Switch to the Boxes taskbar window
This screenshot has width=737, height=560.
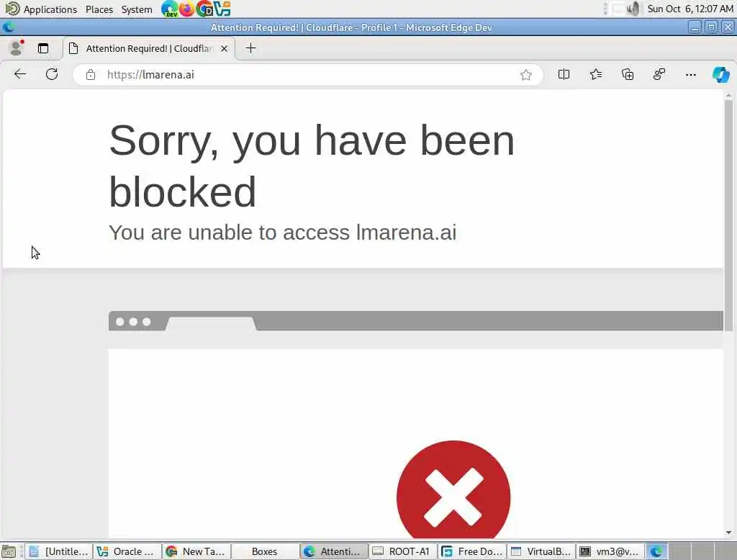265,551
